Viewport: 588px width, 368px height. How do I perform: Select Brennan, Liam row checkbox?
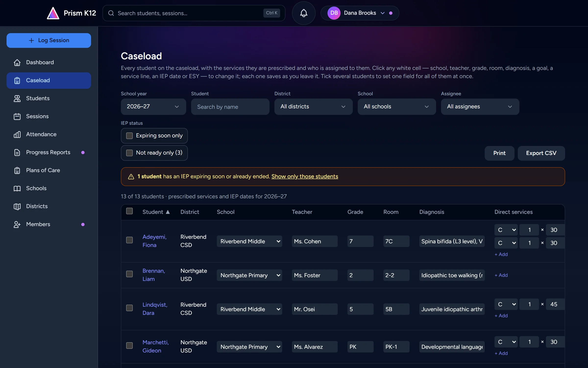(129, 274)
